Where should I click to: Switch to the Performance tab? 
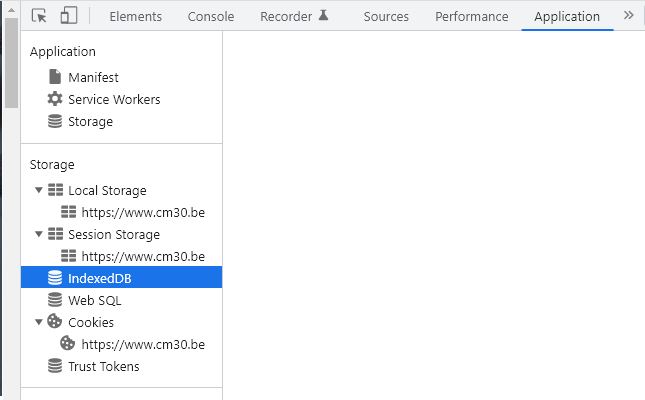[471, 16]
